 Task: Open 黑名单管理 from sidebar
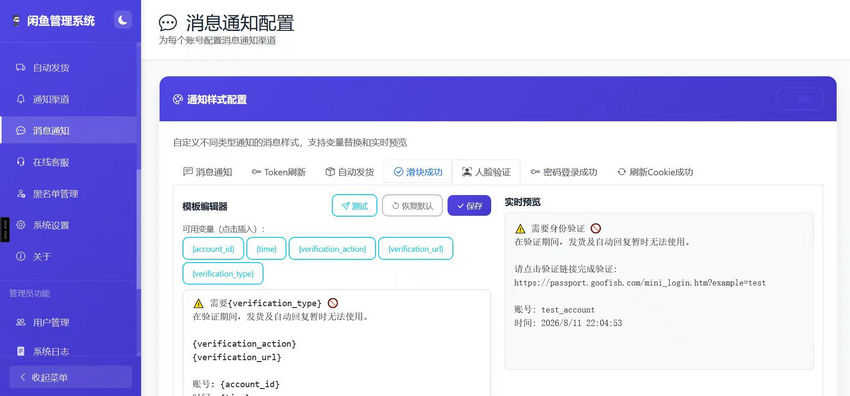tap(68, 193)
